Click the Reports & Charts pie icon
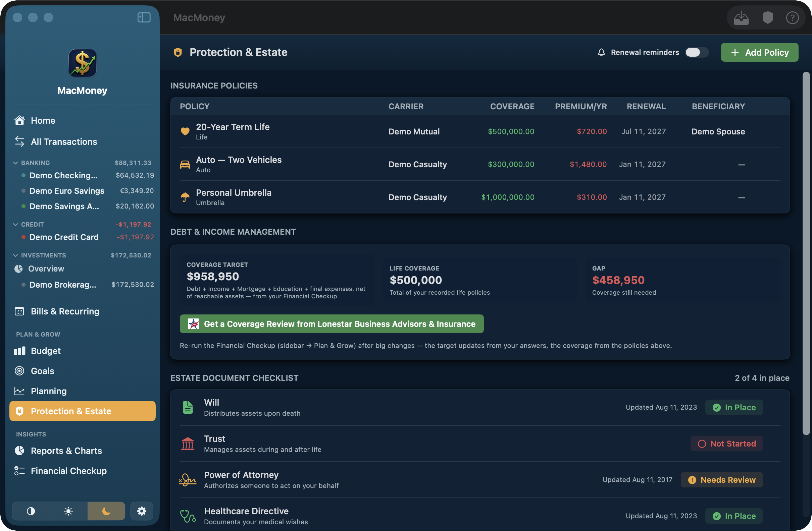The width and height of the screenshot is (812, 531). click(19, 451)
